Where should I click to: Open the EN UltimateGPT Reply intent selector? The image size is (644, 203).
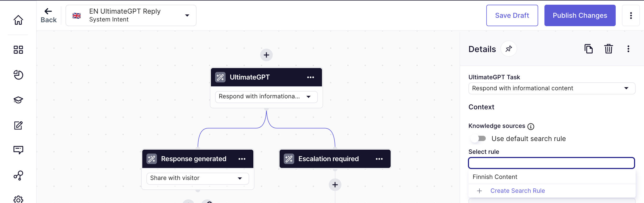click(131, 15)
